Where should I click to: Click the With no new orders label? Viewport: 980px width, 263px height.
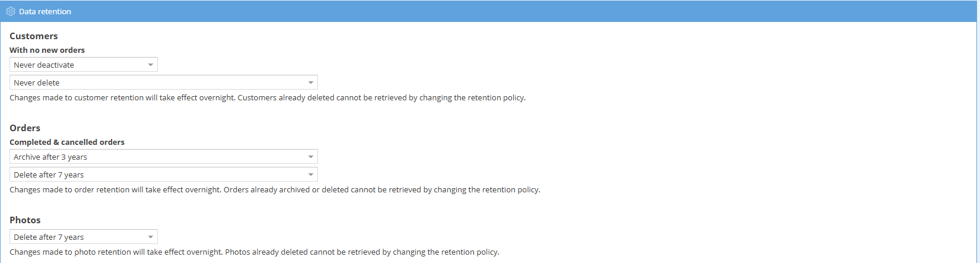pos(47,50)
